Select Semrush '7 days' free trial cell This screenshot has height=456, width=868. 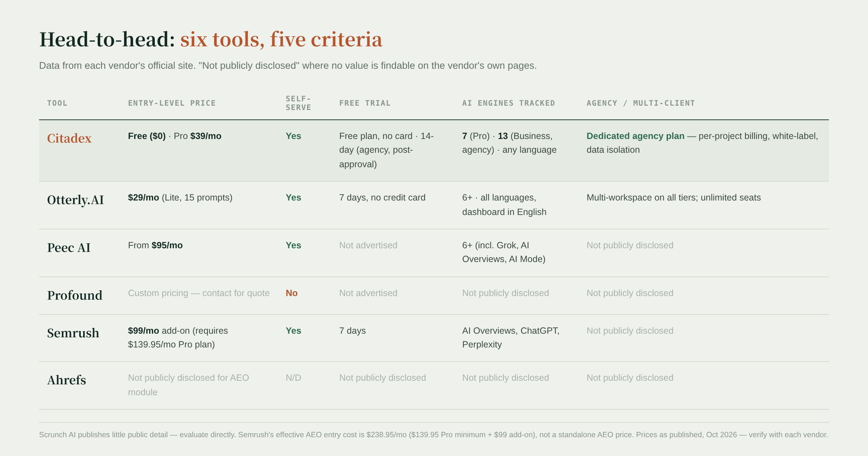[x=353, y=331]
